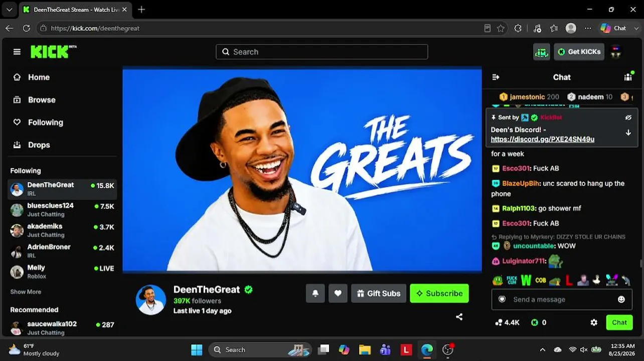644x361 pixels.
Task: Open the tab list dropdown arrow
Action: pos(9,10)
